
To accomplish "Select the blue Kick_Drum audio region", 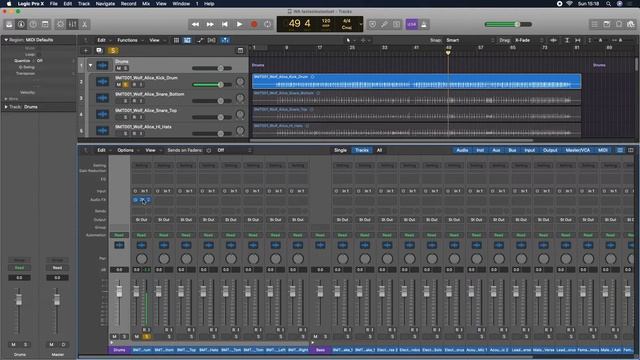I will click(x=416, y=81).
